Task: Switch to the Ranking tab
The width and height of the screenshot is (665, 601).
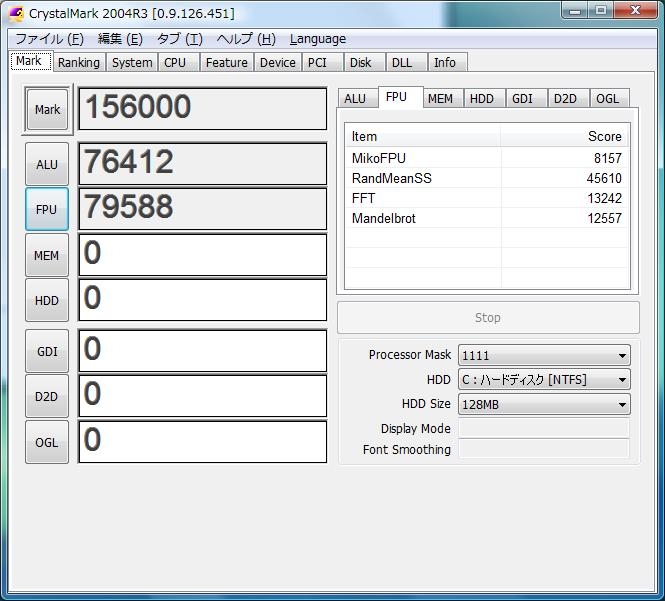Action: coord(78,62)
